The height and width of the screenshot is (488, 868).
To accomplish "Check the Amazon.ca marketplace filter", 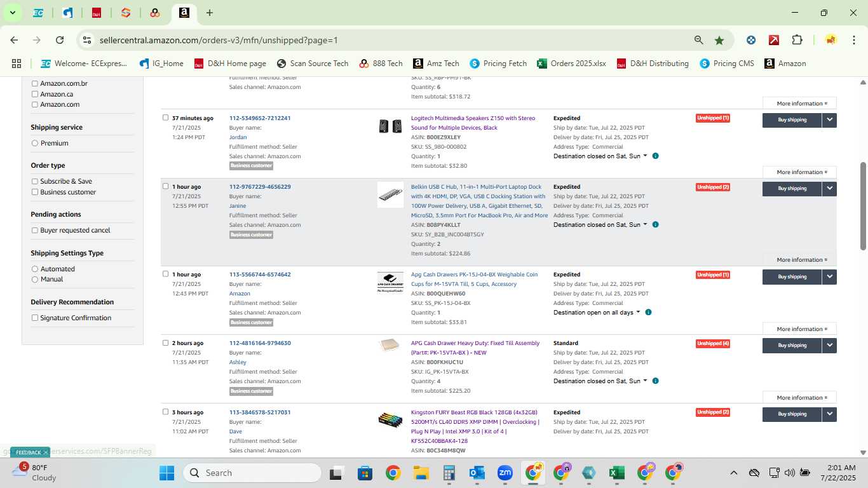I will 35,94.
